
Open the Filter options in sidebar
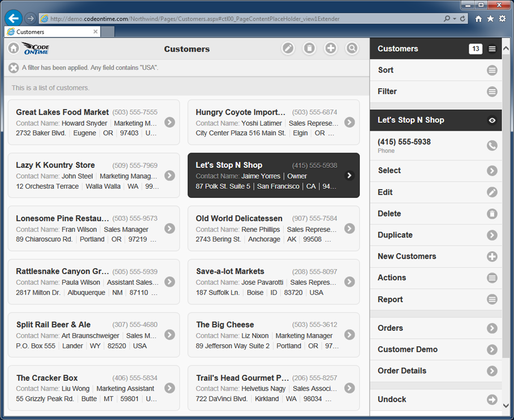pyautogui.click(x=436, y=91)
